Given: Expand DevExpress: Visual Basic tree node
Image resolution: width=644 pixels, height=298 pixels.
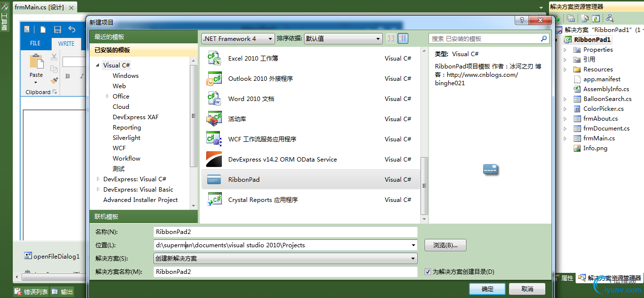Looking at the screenshot, I should click(98, 189).
